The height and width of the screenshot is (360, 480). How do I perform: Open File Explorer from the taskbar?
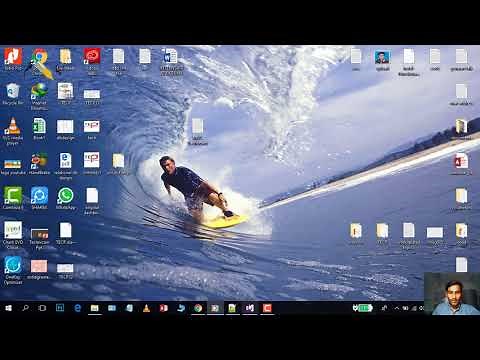click(95, 308)
